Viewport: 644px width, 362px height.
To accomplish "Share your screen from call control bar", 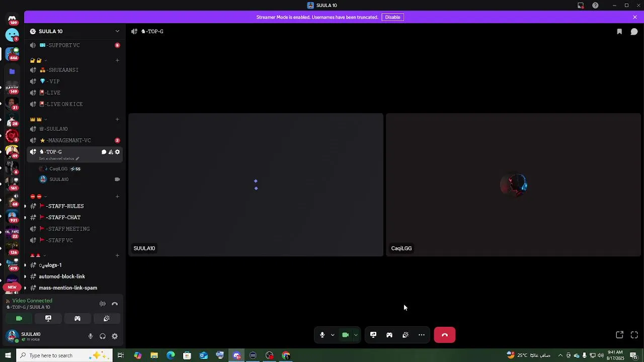I will (x=373, y=335).
